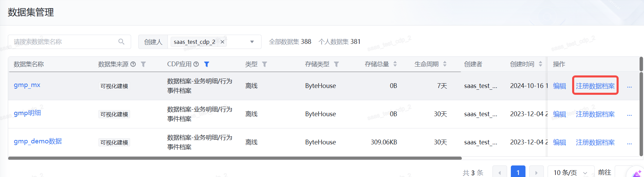Open the 10 条/页 page size dropdown

pos(570,173)
